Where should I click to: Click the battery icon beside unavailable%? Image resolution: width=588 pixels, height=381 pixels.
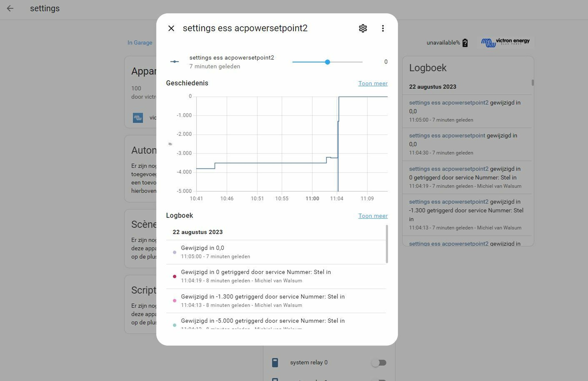tap(465, 42)
